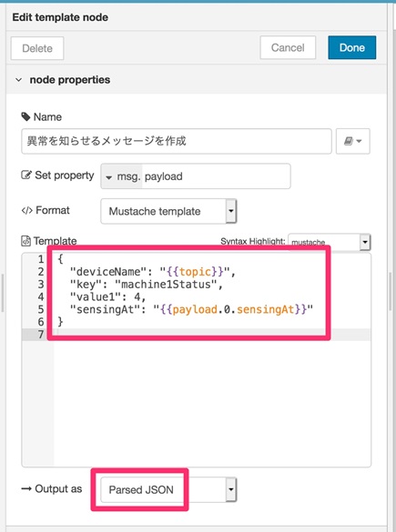Click the Output as arrow icon

click(x=26, y=489)
